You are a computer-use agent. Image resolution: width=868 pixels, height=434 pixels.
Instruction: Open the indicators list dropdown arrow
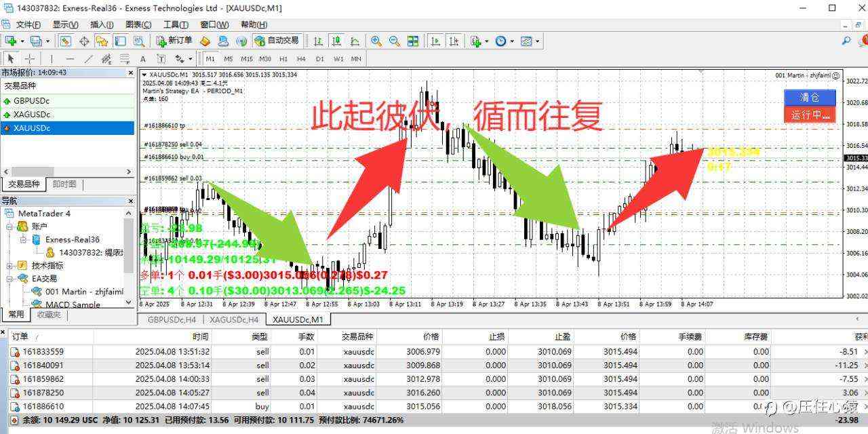(x=487, y=41)
